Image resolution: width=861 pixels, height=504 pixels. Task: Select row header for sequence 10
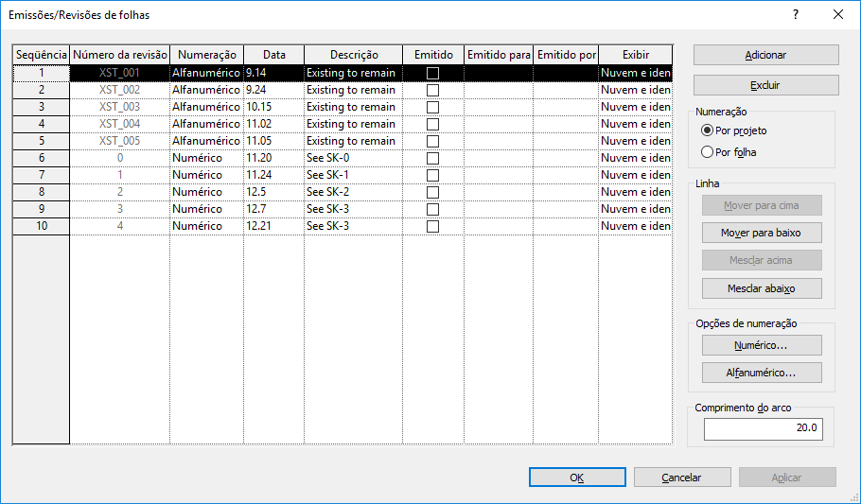[x=42, y=226]
